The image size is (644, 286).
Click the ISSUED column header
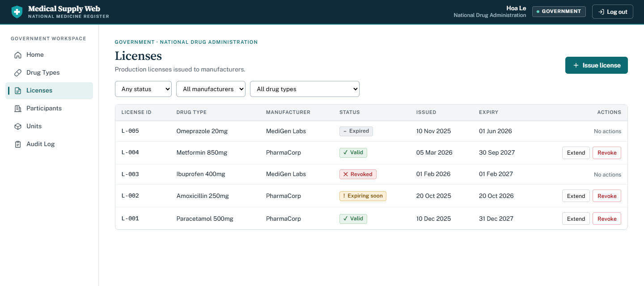[426, 112]
